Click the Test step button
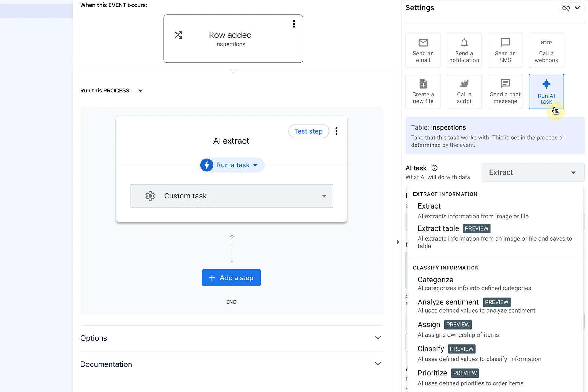The width and height of the screenshot is (588, 392). coord(308,131)
